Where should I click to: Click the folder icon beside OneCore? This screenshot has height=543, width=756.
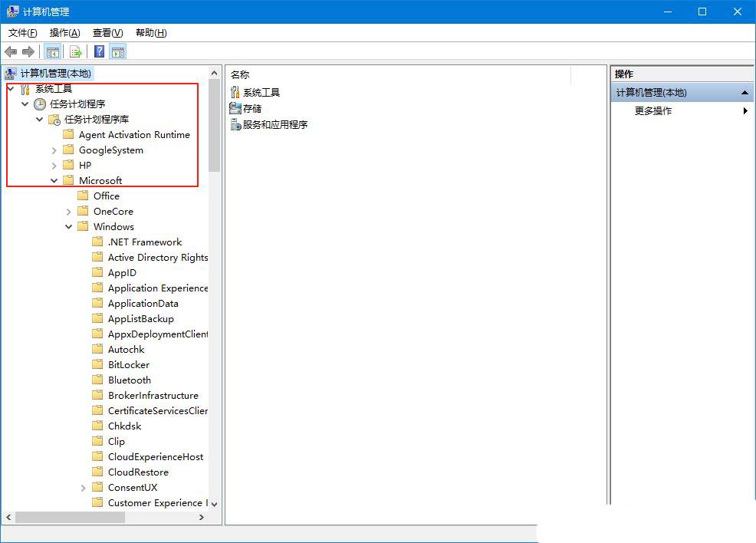[83, 211]
